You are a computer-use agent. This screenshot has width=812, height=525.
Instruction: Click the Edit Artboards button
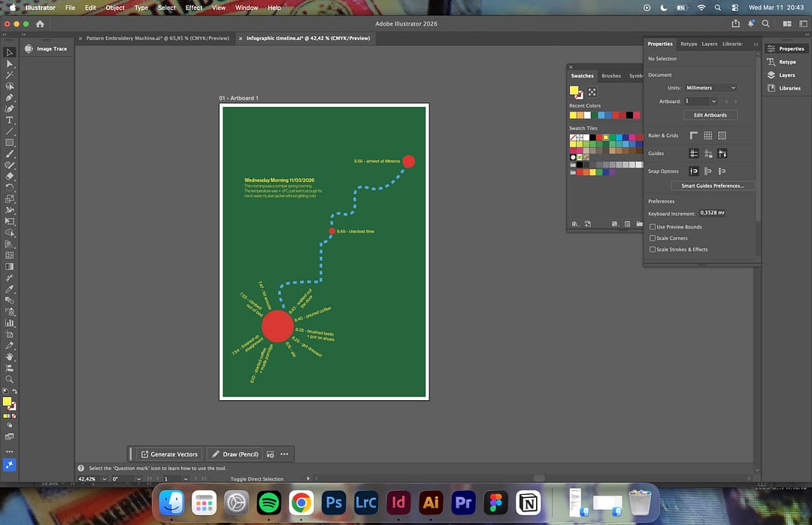coord(710,115)
